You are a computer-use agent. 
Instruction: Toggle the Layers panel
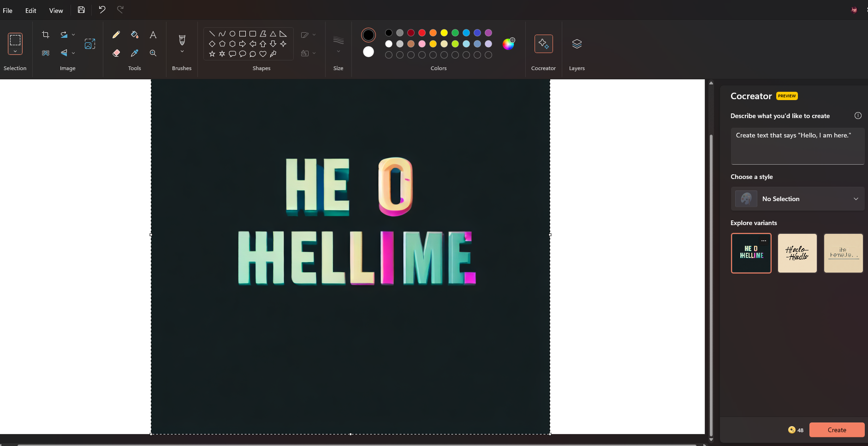click(577, 44)
